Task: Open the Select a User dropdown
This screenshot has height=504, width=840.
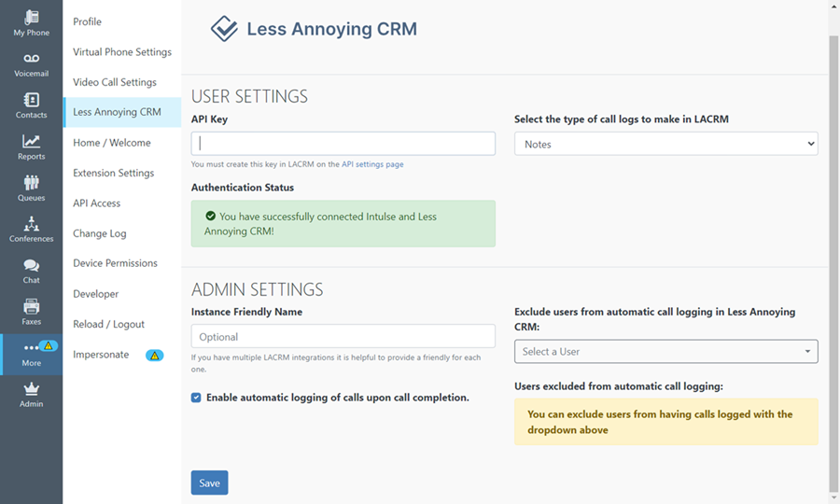Action: tap(665, 351)
